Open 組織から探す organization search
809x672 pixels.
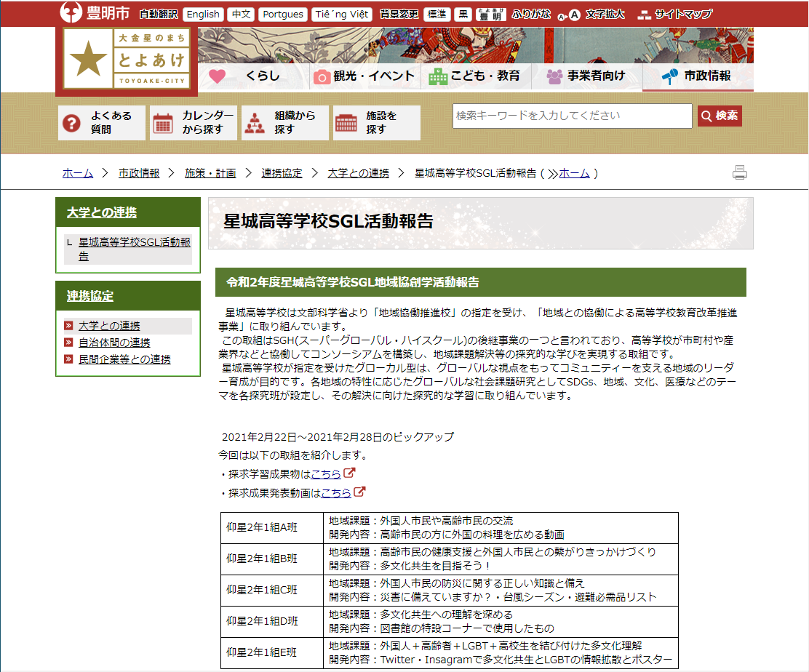pos(285,123)
